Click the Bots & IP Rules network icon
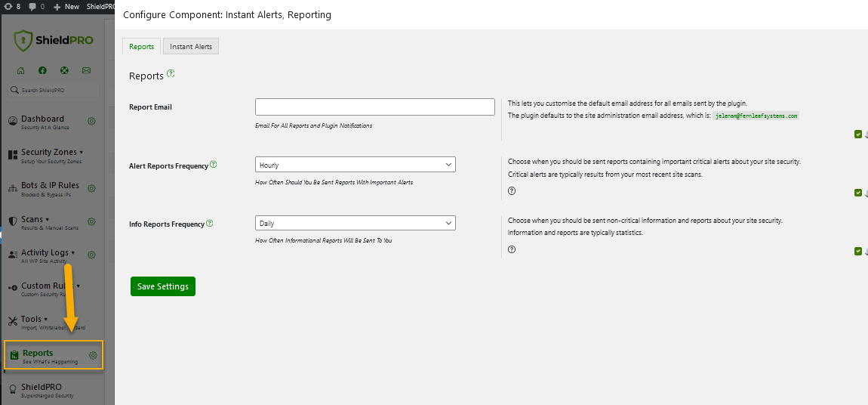This screenshot has width=868, height=405. [13, 188]
